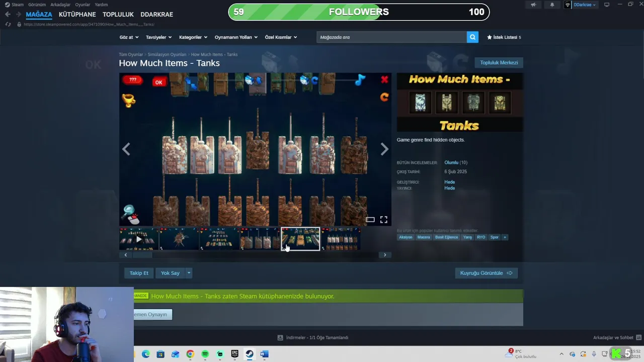Expand the Göz at dropdown

click(128, 37)
